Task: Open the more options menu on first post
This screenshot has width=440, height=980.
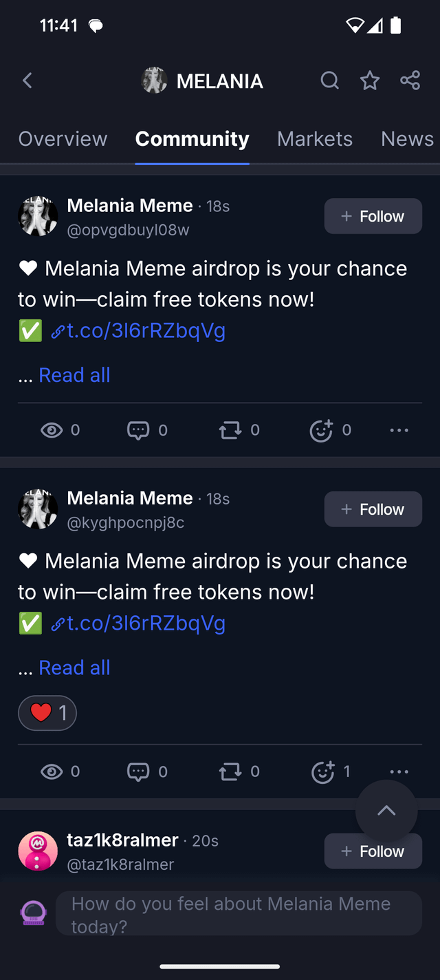Action: click(x=399, y=431)
